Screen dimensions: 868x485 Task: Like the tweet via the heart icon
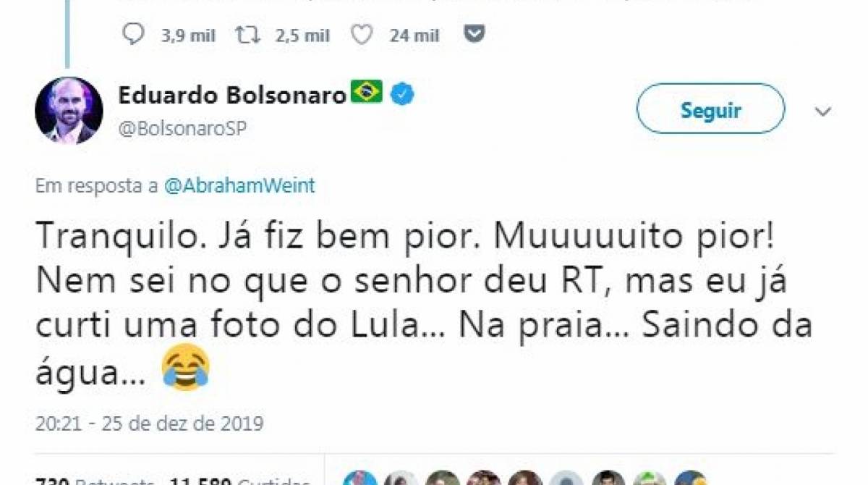pyautogui.click(x=361, y=33)
